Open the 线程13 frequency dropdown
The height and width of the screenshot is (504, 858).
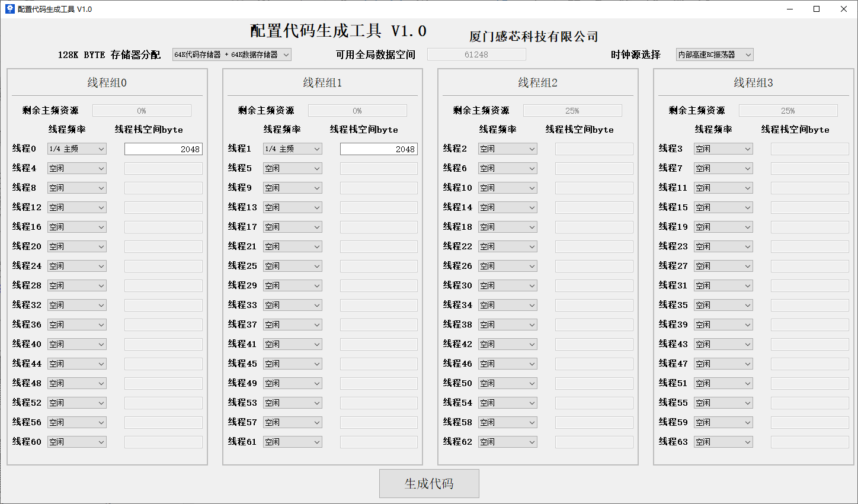(x=293, y=207)
